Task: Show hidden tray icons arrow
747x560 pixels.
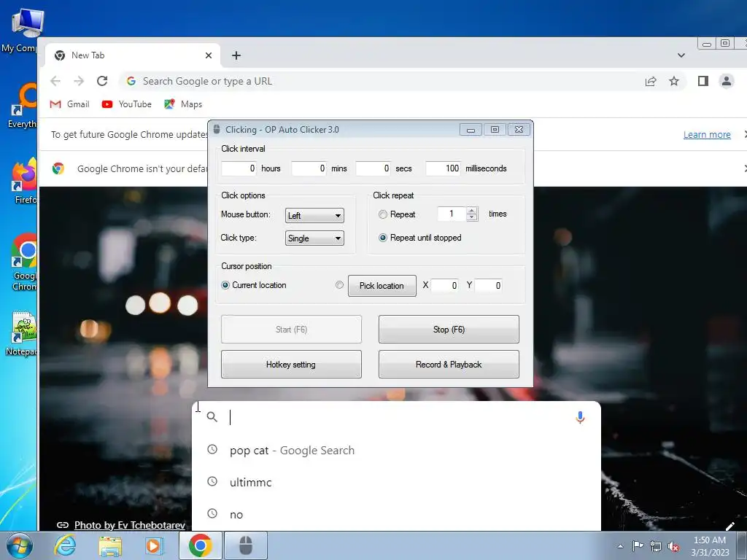Action: (620, 546)
